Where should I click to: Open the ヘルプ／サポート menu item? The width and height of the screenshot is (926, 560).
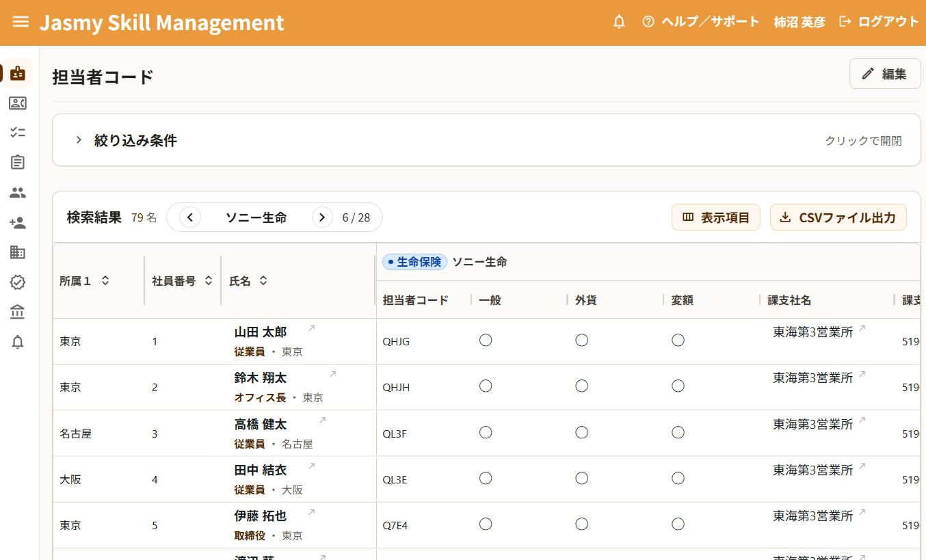point(701,22)
